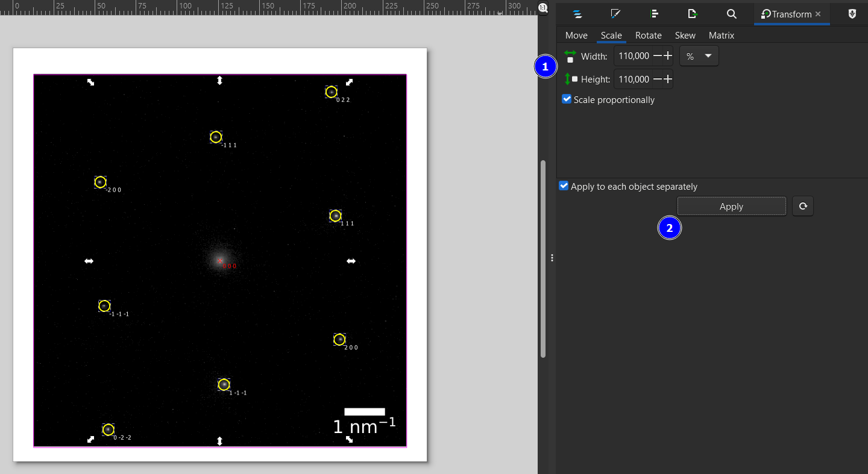Click the top-right diagonal scale handle
The image size is (868, 474).
[349, 82]
